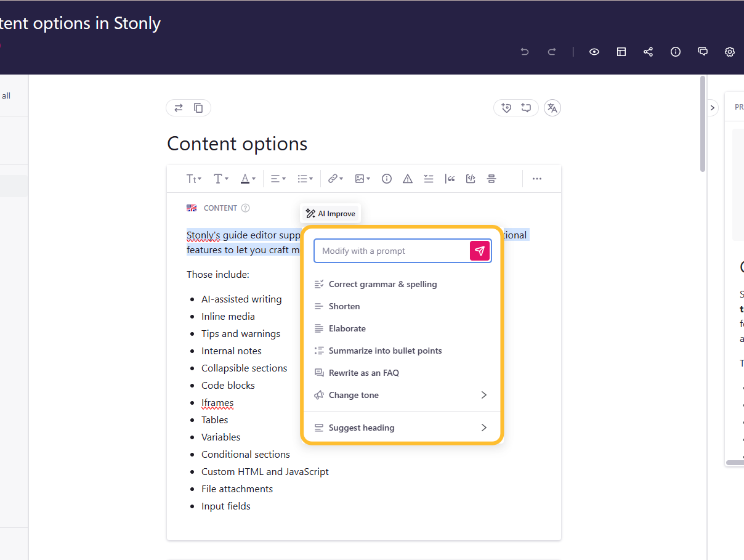Choose Rewrite as an FAQ
The image size is (744, 560).
pos(363,373)
